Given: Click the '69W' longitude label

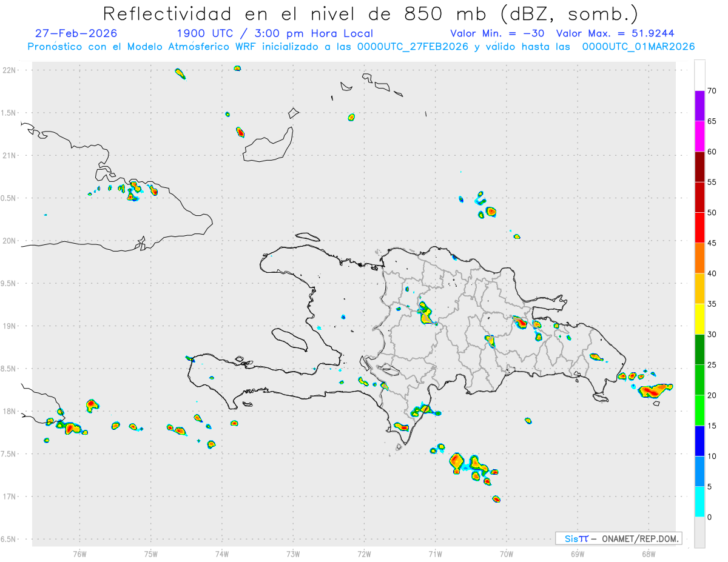Looking at the screenshot, I should tap(578, 554).
